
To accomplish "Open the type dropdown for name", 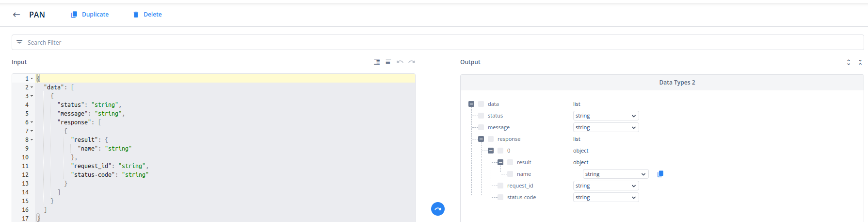I will [615, 174].
